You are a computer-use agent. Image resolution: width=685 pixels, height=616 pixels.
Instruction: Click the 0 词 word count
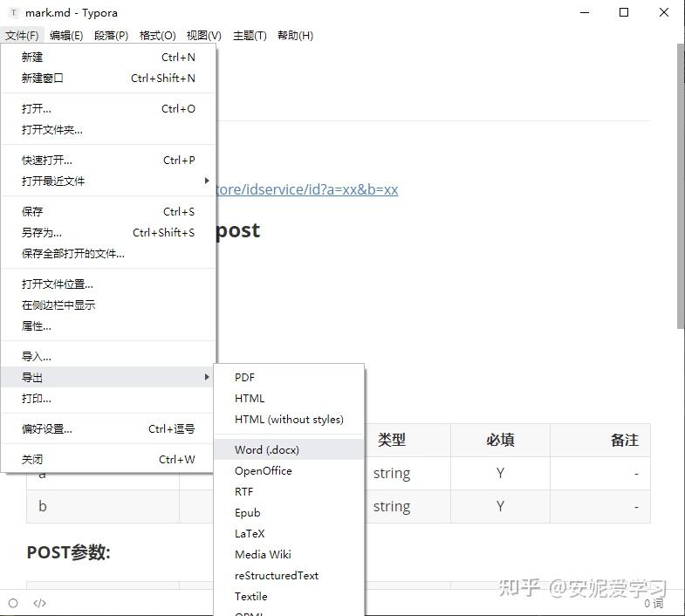click(x=654, y=604)
